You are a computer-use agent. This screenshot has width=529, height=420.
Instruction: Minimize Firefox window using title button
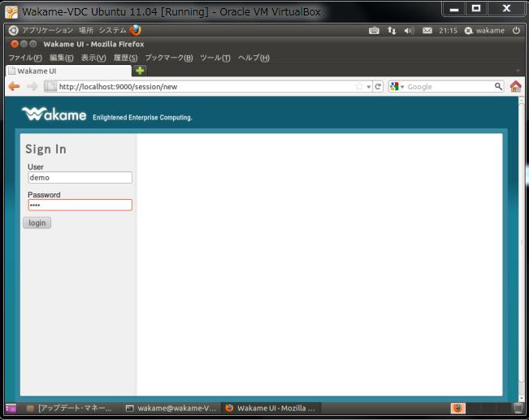[x=24, y=44]
